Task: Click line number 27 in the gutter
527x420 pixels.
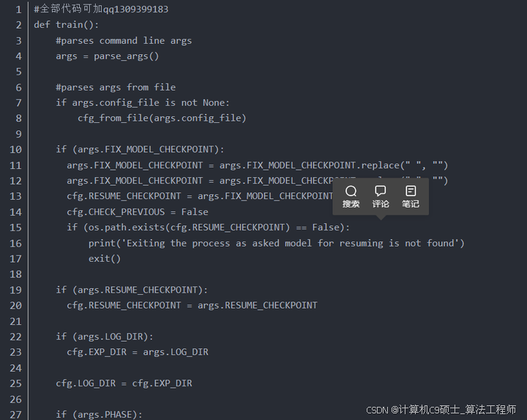Action: [x=16, y=415]
